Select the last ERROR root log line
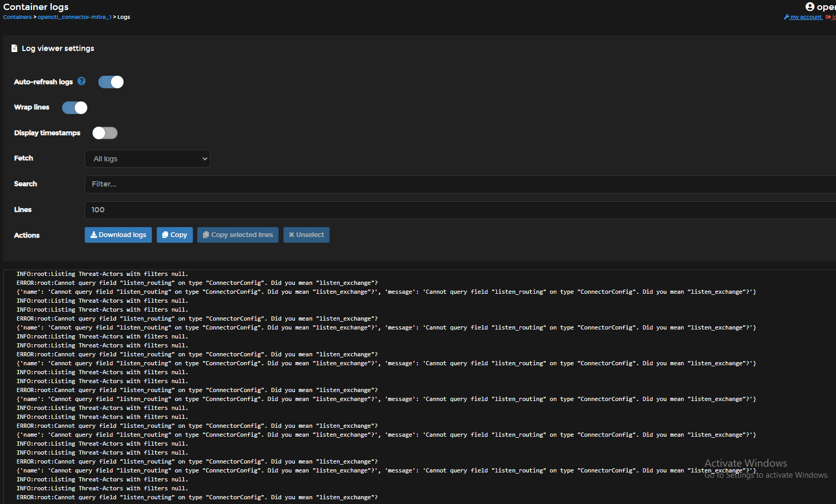Image resolution: width=836 pixels, height=504 pixels. tap(197, 497)
